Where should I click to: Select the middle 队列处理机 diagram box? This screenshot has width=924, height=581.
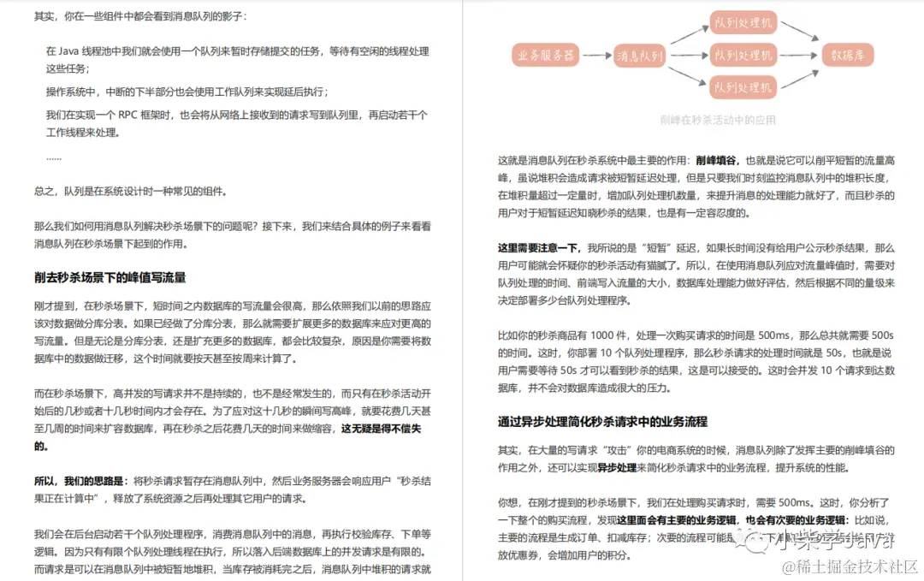tap(743, 56)
